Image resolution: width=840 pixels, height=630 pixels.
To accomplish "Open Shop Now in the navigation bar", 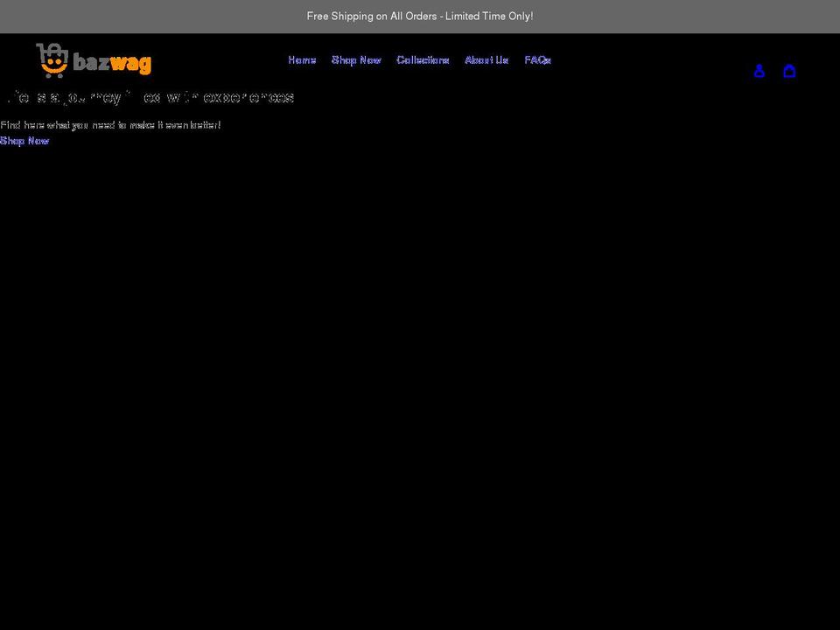I will click(x=356, y=60).
